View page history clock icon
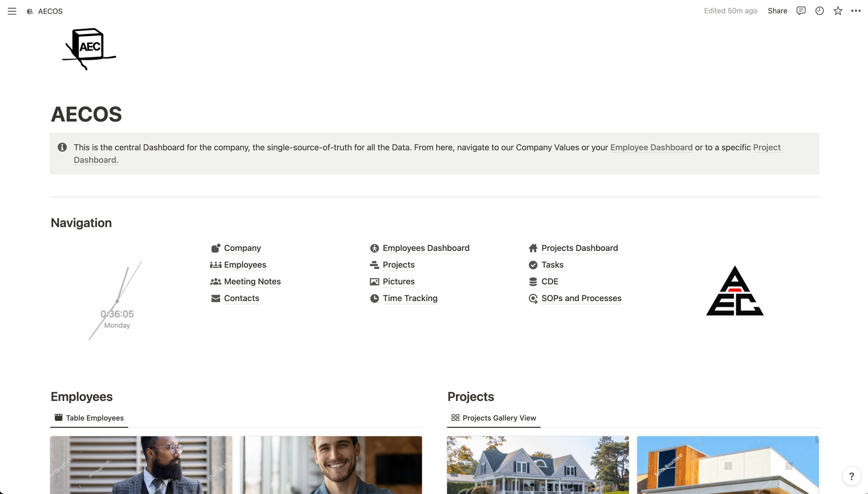Viewport: 868px width, 494px height. click(820, 11)
